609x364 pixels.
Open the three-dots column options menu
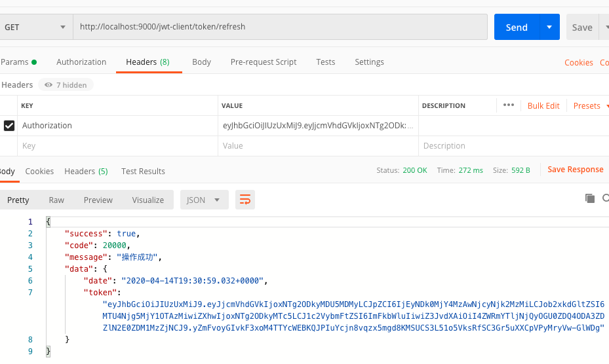coord(508,105)
